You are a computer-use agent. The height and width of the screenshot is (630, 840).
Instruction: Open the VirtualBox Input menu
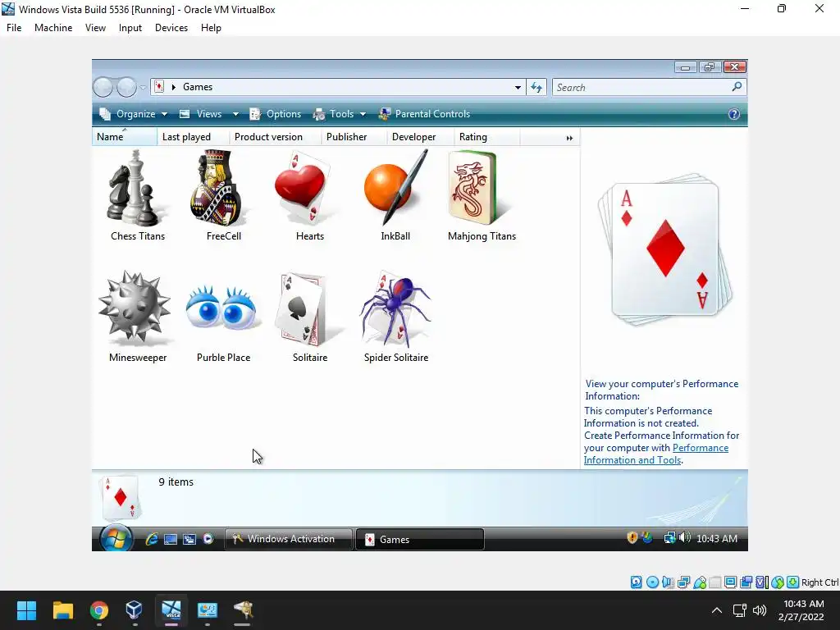(x=130, y=28)
